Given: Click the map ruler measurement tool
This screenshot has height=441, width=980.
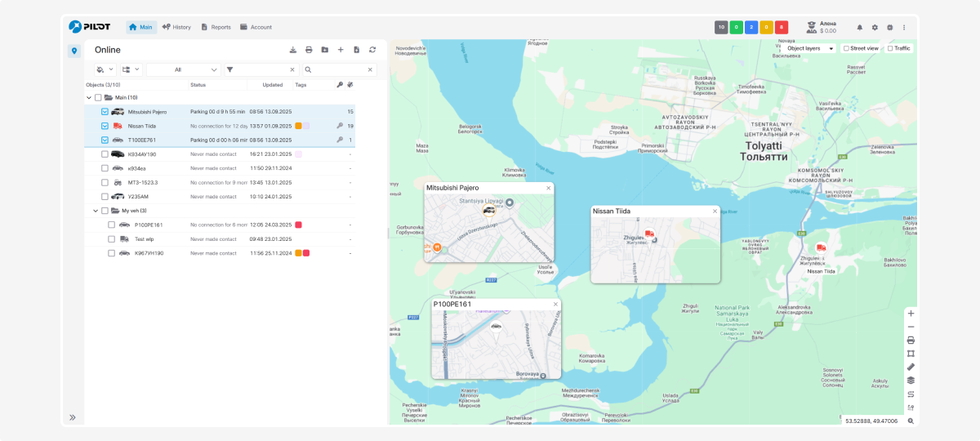Looking at the screenshot, I should click(911, 367).
